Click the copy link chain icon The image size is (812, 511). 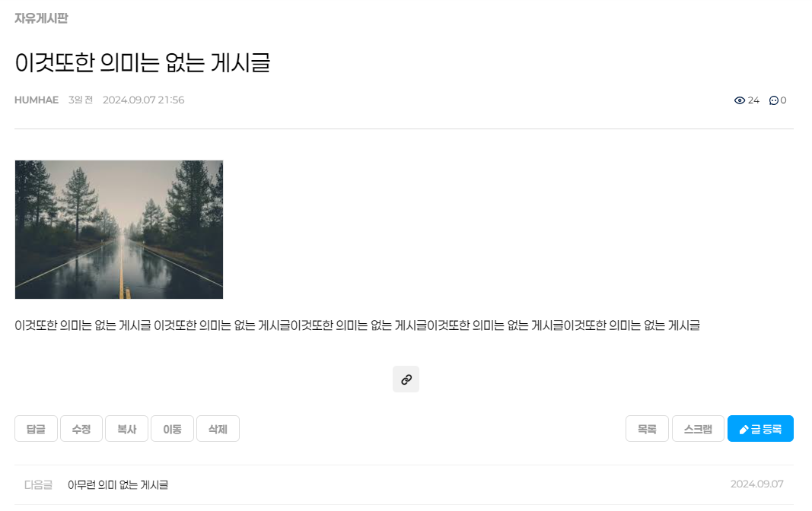point(406,379)
